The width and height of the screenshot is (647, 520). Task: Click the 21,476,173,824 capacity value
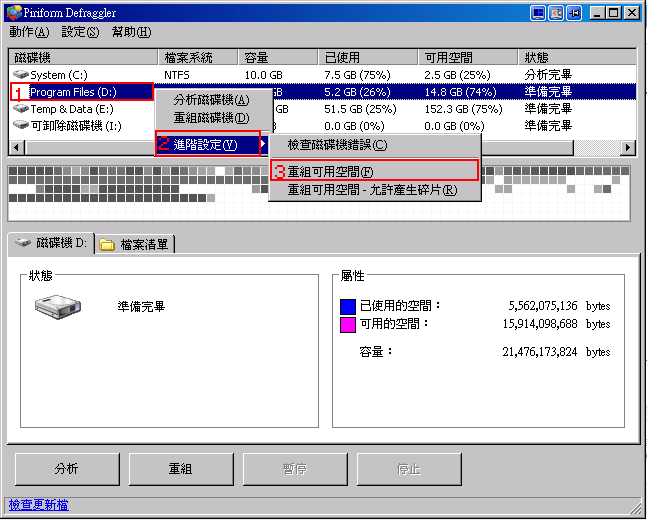[x=540, y=352]
